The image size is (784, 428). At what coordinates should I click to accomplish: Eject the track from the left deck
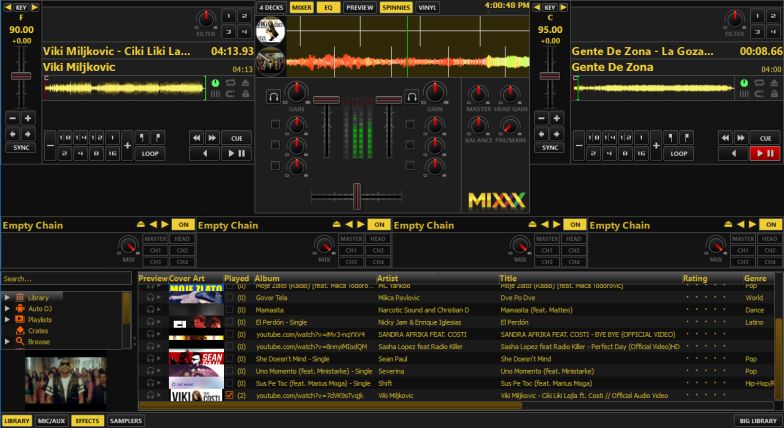pos(246,82)
